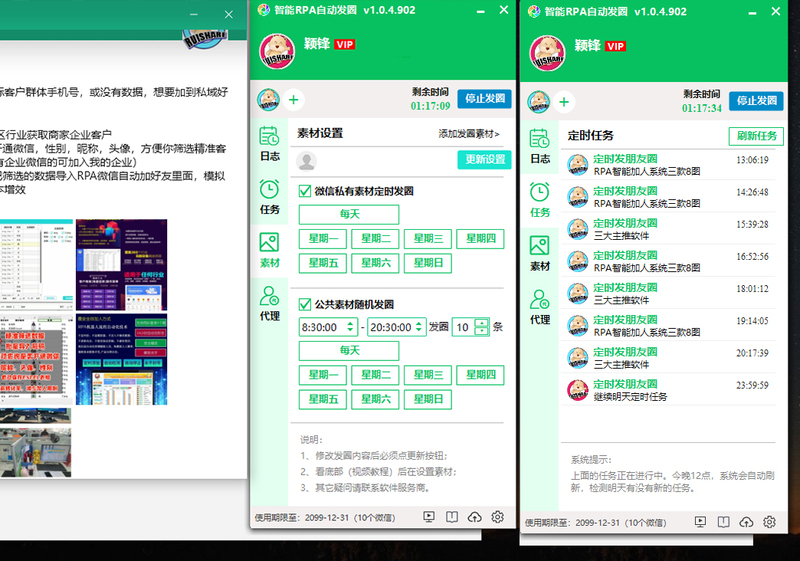Screen dimensions: 800x561
Task: Click the 刷新任务 button
Action: coord(755,137)
